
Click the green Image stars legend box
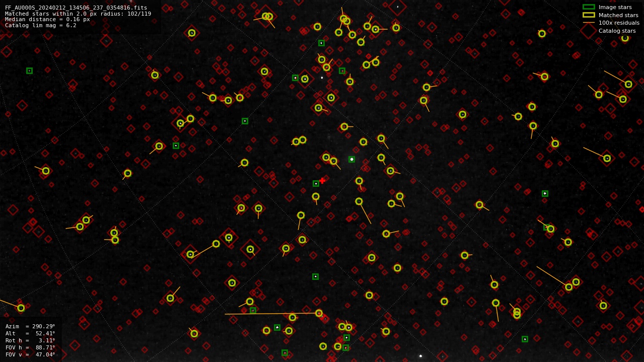[589, 7]
